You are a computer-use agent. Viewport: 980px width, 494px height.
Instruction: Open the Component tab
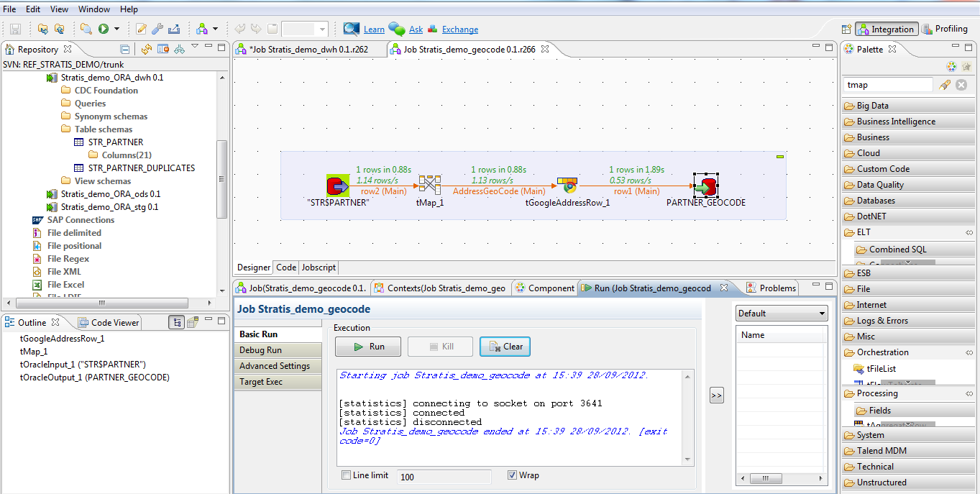click(545, 288)
